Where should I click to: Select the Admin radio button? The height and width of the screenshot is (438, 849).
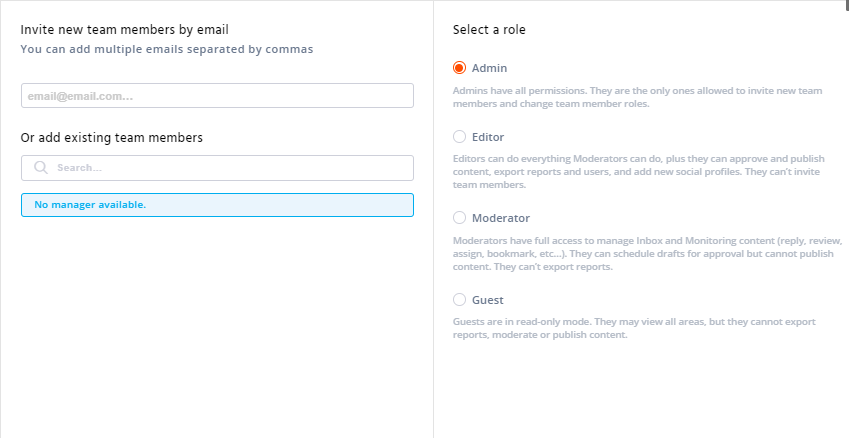click(459, 68)
